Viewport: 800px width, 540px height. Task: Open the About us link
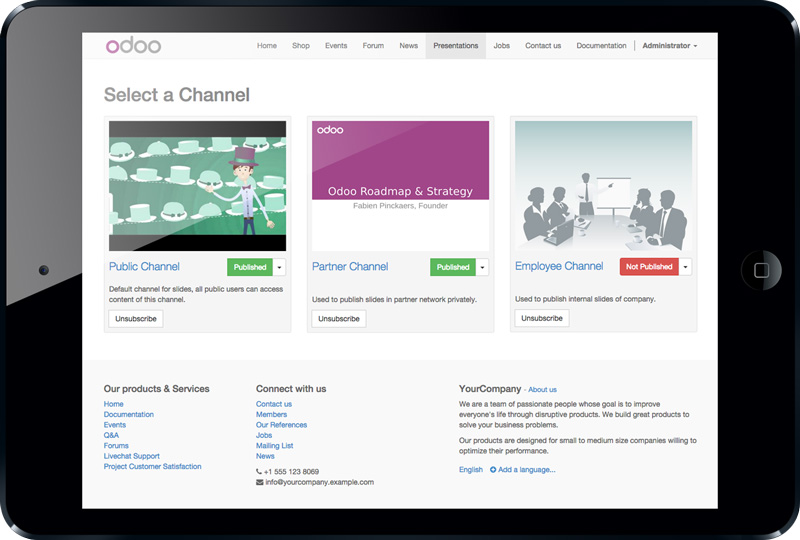[542, 389]
